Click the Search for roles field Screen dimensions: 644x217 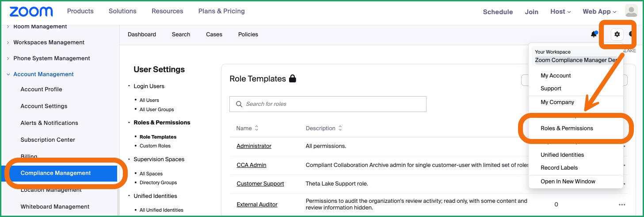(328, 104)
